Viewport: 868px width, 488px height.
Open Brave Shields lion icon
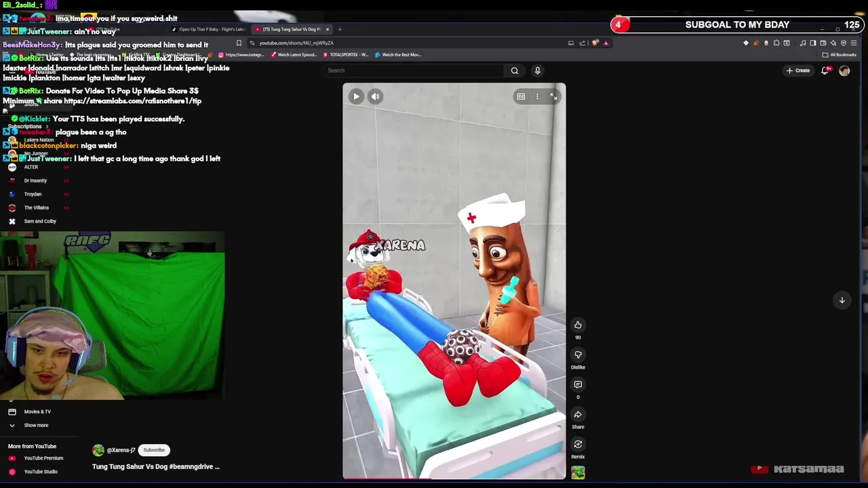pos(595,43)
